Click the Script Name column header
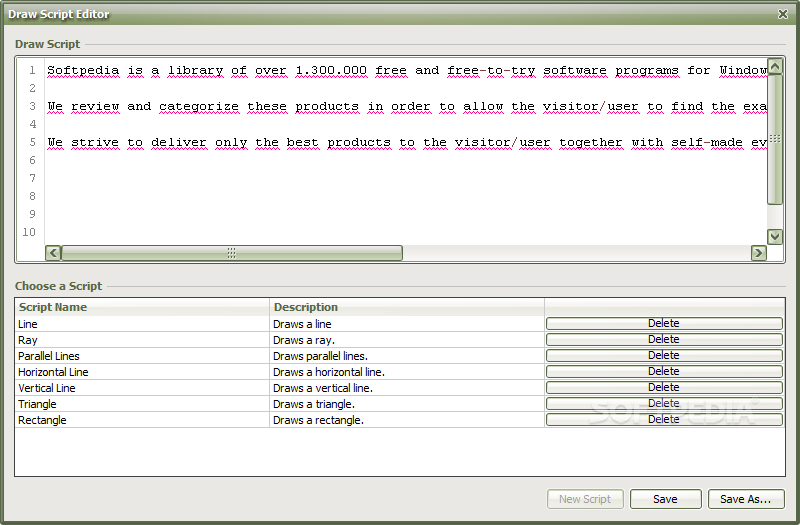 pyautogui.click(x=142, y=307)
